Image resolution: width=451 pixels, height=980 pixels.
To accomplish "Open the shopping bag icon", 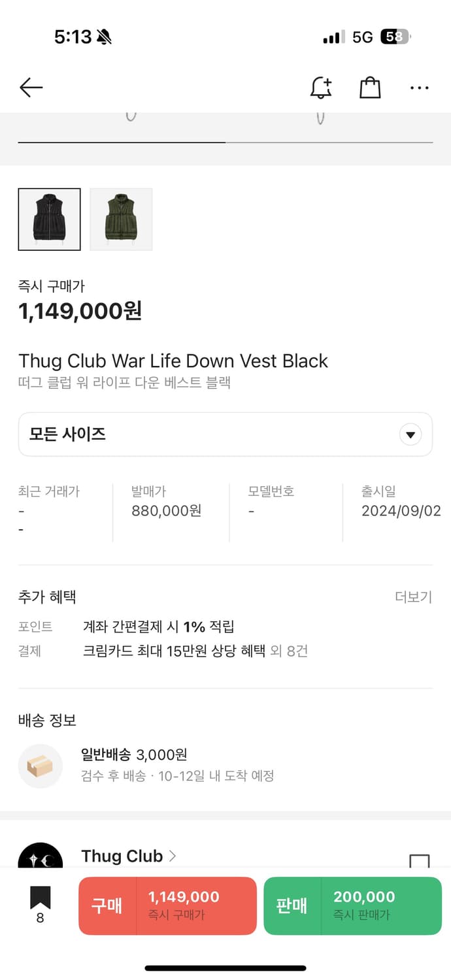I will (x=370, y=88).
